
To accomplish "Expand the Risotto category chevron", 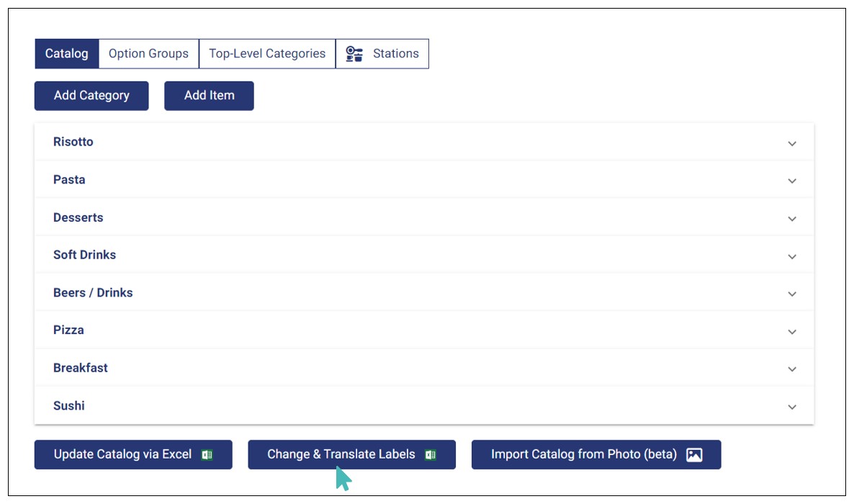I will click(792, 143).
